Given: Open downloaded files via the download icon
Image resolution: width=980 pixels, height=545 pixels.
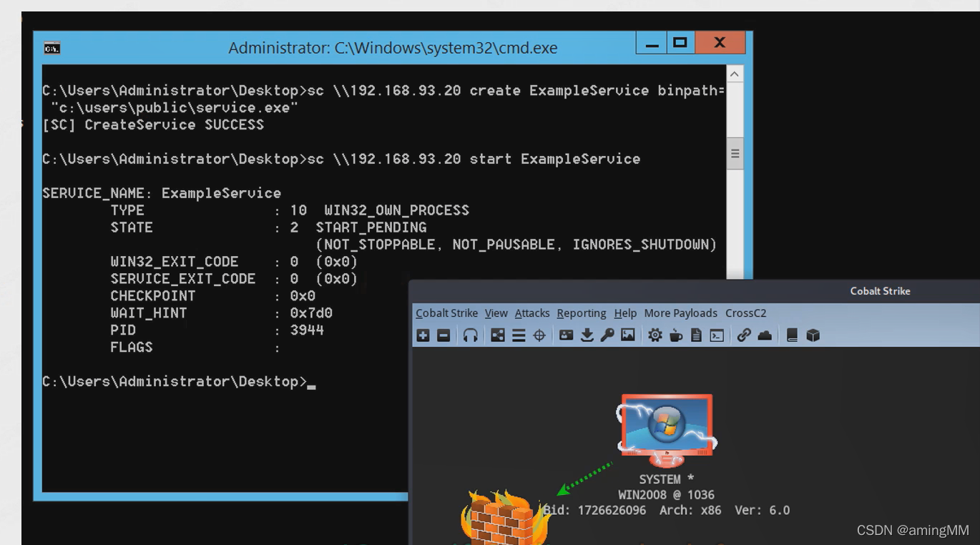Looking at the screenshot, I should click(587, 335).
